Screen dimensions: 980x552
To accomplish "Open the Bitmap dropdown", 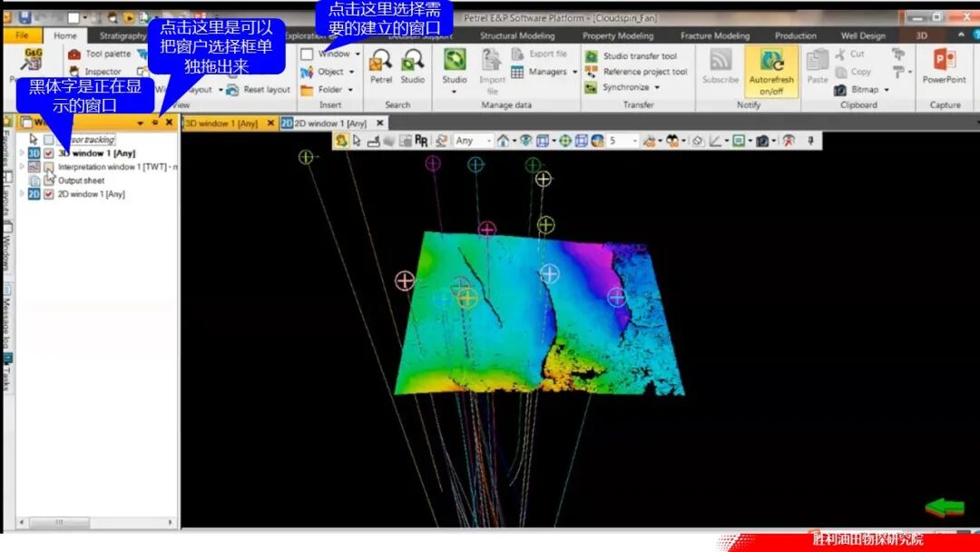I will (861, 90).
